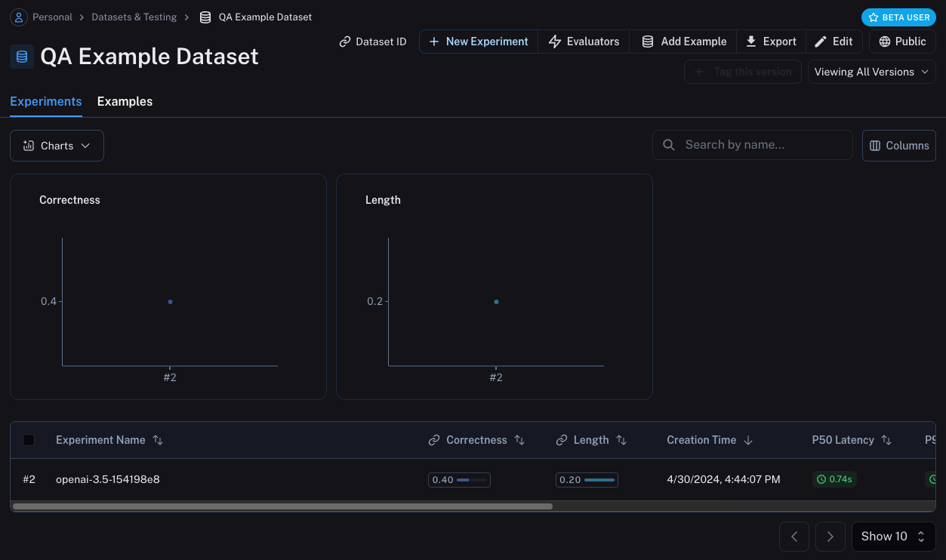
Task: Click the Add Example database icon
Action: click(648, 42)
